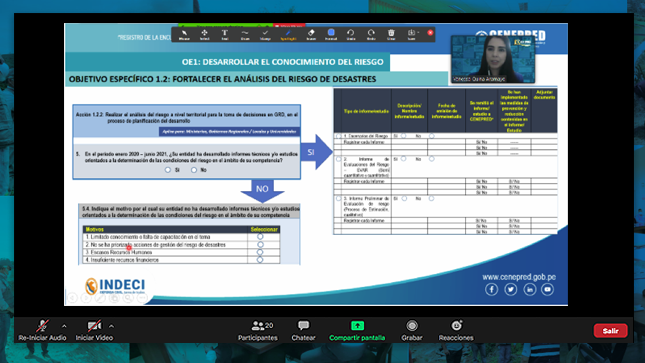This screenshot has width=645, height=363.
Task: Click the www.cenepred.gob.pe link
Action: click(x=519, y=277)
